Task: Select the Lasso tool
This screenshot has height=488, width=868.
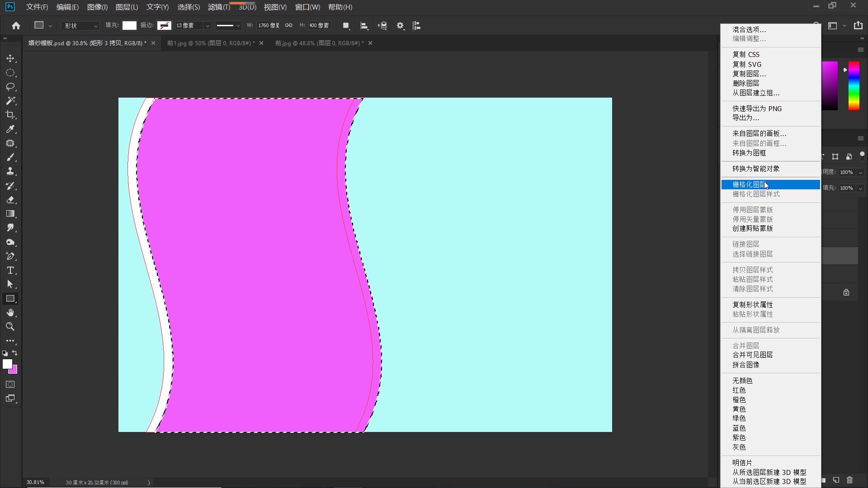Action: pos(10,87)
